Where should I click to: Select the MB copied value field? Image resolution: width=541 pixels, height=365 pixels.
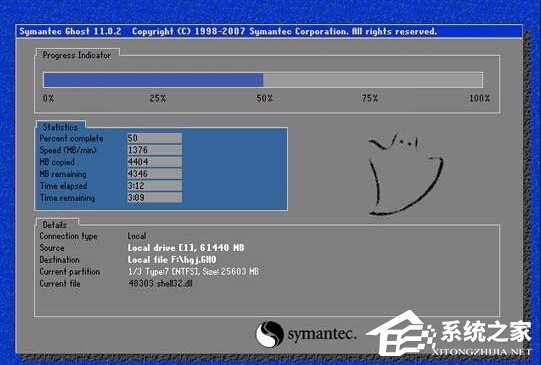click(155, 162)
